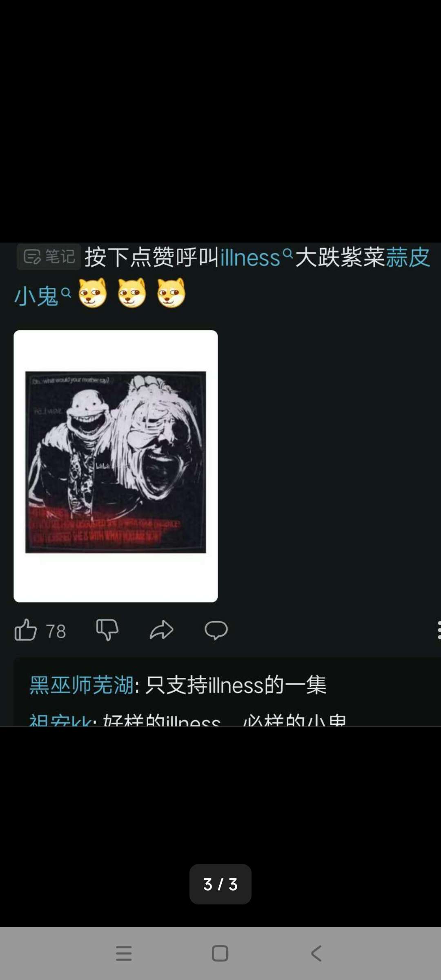Open the 小鬼 keyword link
The width and height of the screenshot is (441, 980).
click(x=37, y=296)
